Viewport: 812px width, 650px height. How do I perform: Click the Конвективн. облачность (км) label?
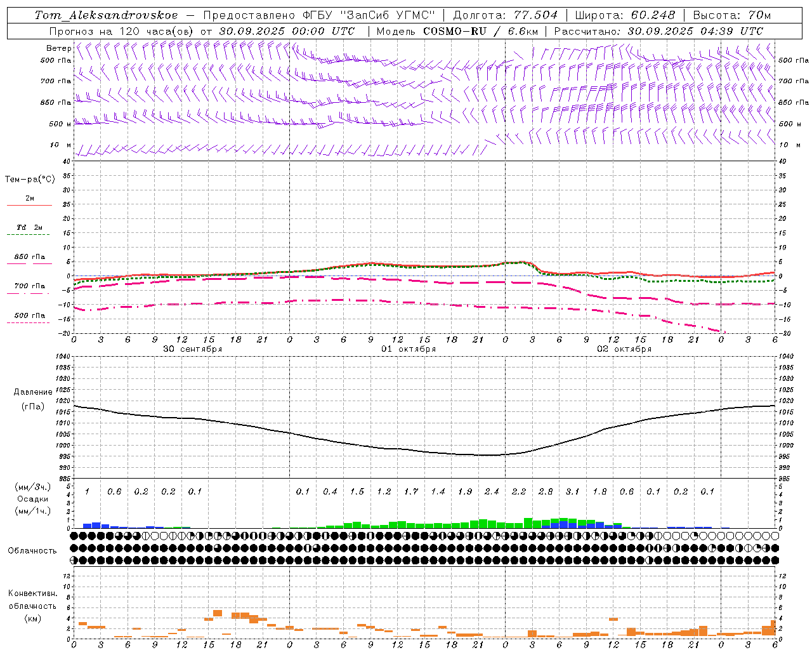[32, 606]
